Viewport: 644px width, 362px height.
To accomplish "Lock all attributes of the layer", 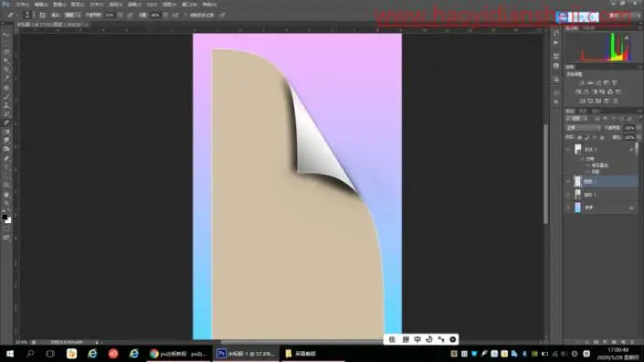I will [602, 137].
